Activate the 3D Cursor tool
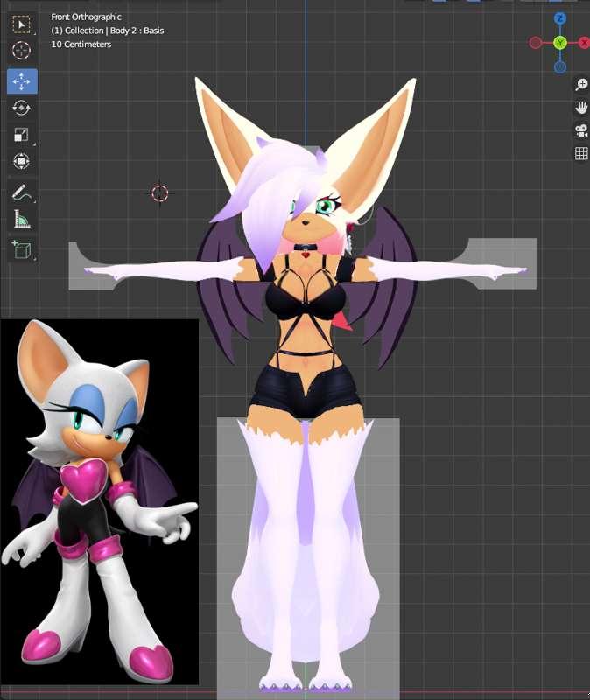The image size is (590, 700). tap(21, 50)
